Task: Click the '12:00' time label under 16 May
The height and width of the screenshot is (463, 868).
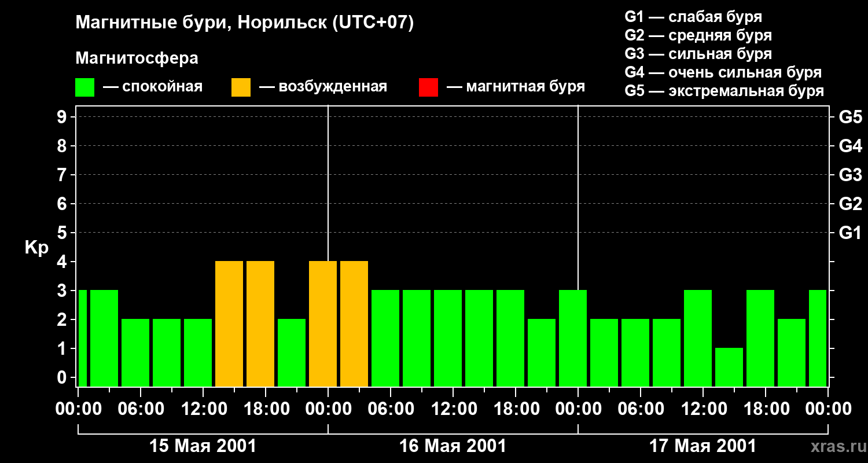Action: (453, 409)
